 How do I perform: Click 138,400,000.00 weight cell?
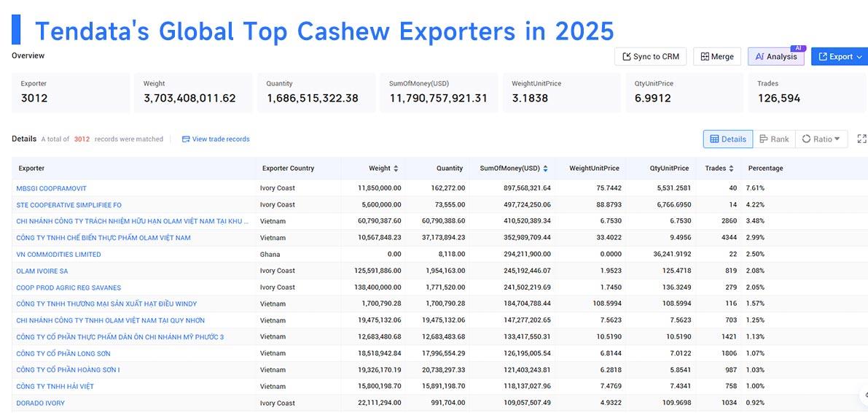(x=378, y=287)
